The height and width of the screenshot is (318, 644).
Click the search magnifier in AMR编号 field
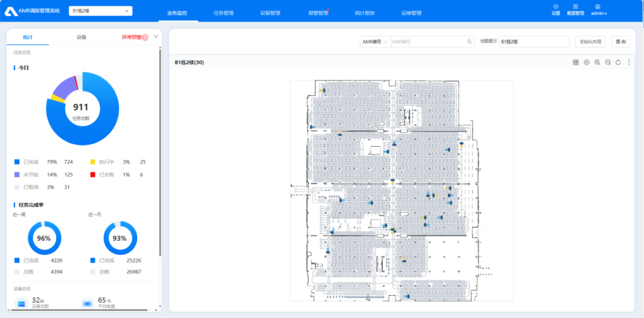click(469, 42)
